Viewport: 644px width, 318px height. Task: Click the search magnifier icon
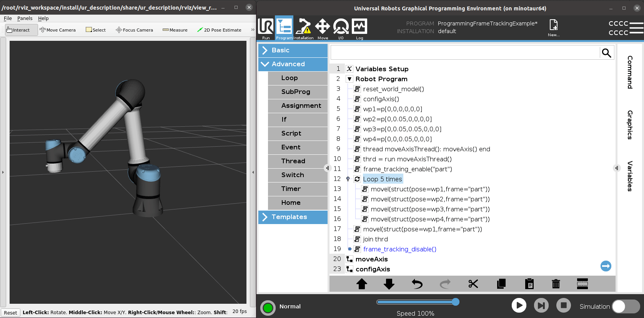coord(606,53)
